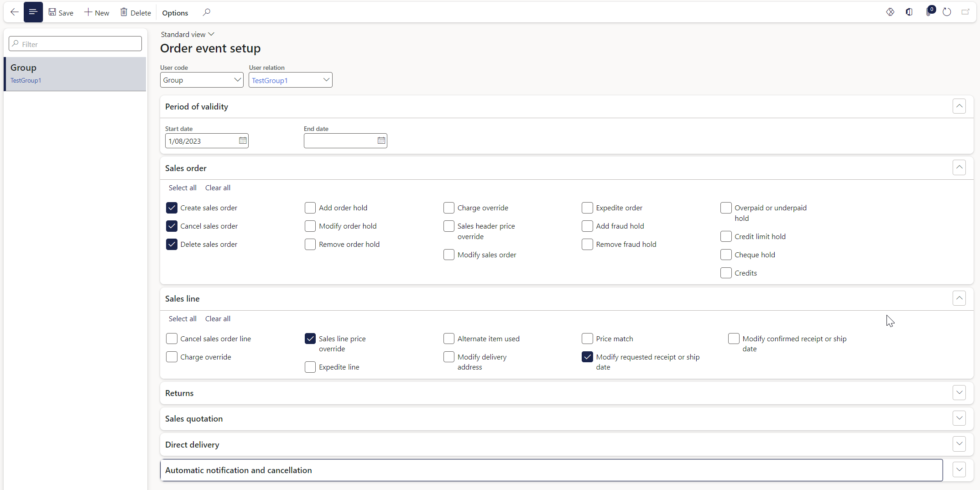Image resolution: width=980 pixels, height=490 pixels.
Task: Click Clear all in the Sales line section
Action: coord(218,318)
